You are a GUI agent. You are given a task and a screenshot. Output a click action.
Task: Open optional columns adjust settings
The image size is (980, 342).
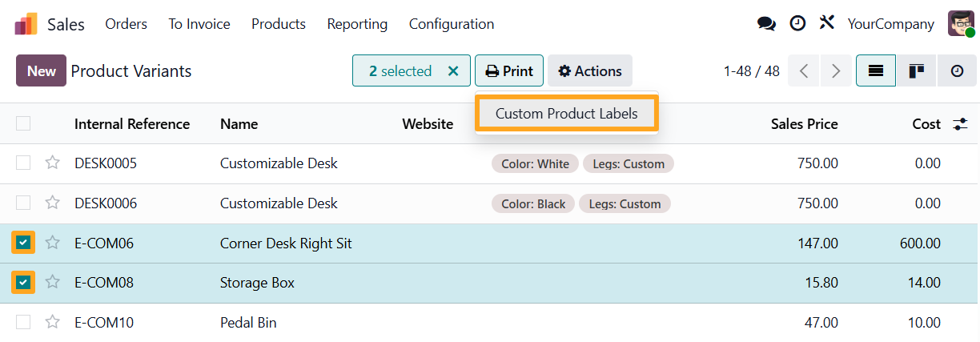(x=960, y=124)
